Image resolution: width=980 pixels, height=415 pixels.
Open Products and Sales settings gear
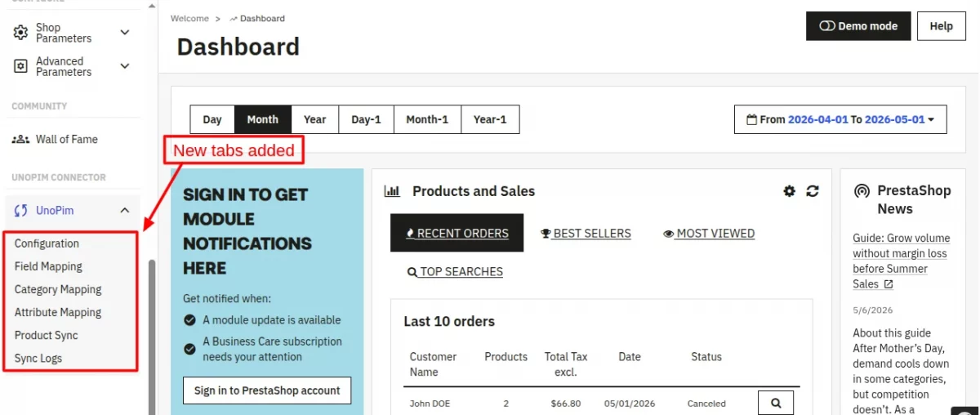click(789, 191)
